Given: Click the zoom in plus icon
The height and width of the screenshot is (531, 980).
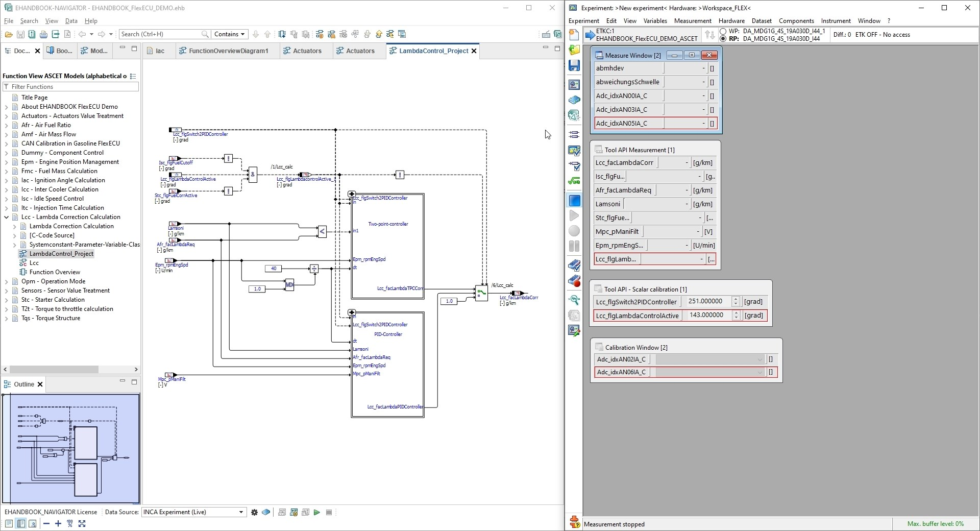Looking at the screenshot, I should [58, 523].
